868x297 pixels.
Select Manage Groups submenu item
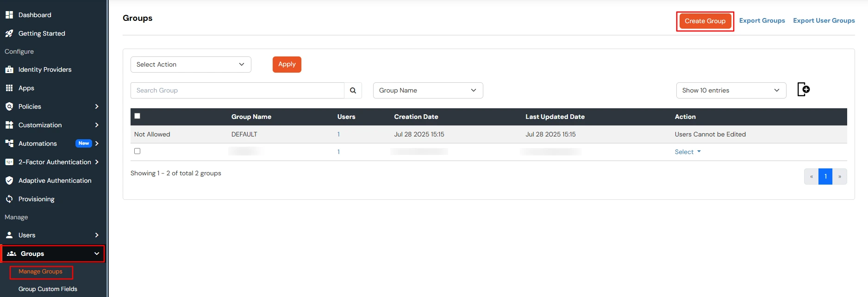pyautogui.click(x=40, y=272)
